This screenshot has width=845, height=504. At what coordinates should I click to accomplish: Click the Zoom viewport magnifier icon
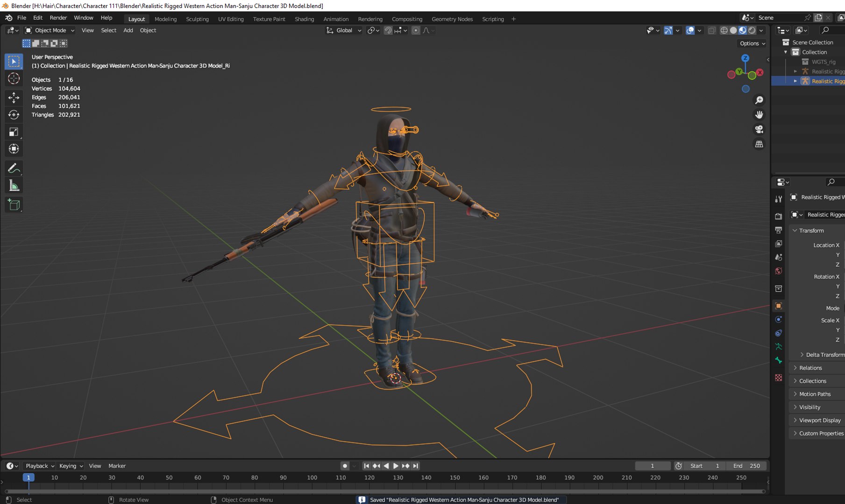(759, 100)
